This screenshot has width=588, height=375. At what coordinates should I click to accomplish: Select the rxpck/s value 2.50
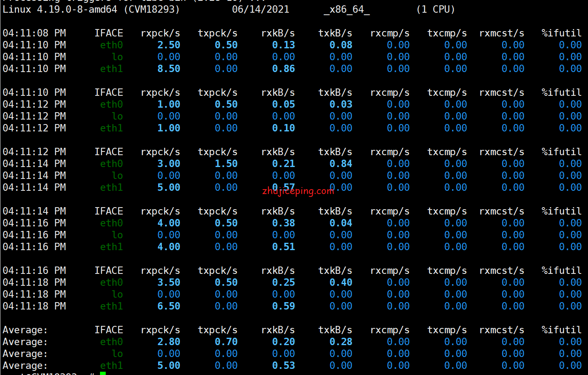point(169,45)
